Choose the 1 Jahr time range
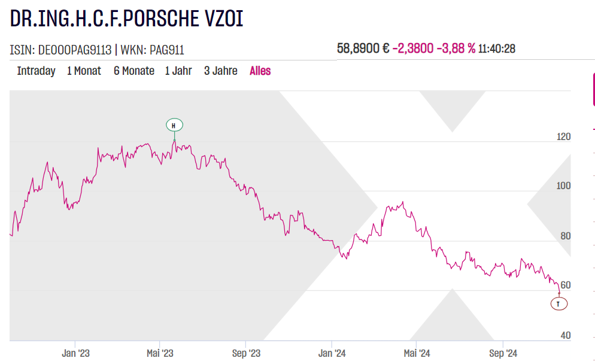Screen dimensions: 595x364 (178, 71)
